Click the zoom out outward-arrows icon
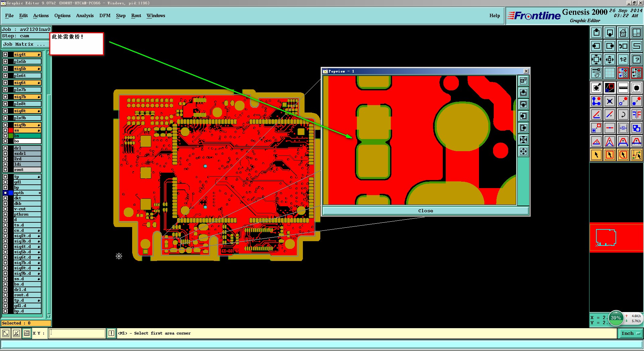 pyautogui.click(x=610, y=59)
